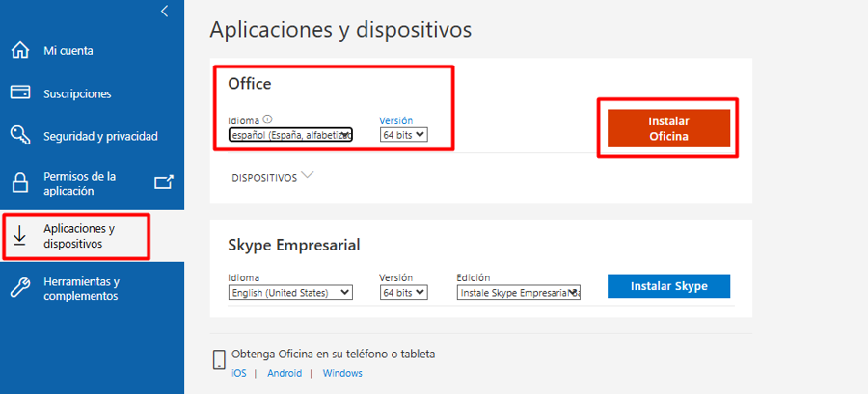Screen dimensions: 868x394
Task: Click the download arrow icon for Aplicaciones y dispositivos
Action: [20, 235]
